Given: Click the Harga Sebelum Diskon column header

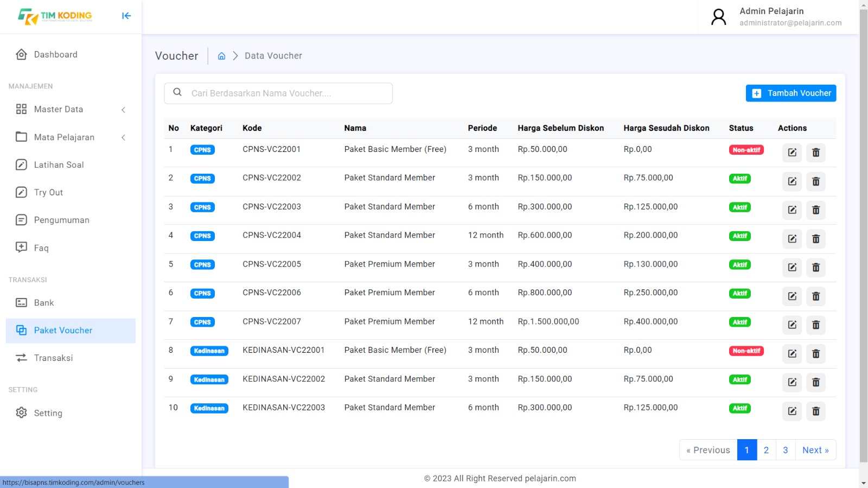Looking at the screenshot, I should [561, 128].
